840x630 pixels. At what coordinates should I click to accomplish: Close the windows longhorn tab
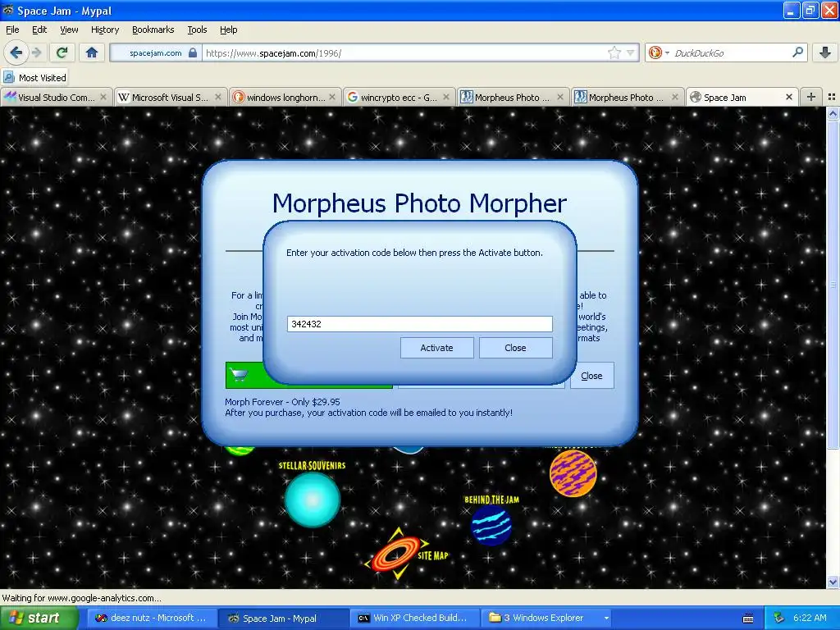click(332, 97)
